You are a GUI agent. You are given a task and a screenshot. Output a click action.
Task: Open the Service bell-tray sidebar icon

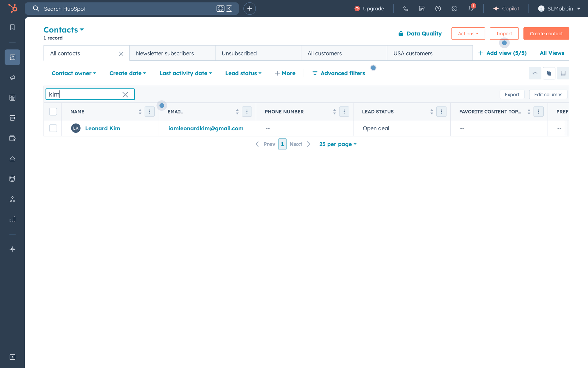12,159
